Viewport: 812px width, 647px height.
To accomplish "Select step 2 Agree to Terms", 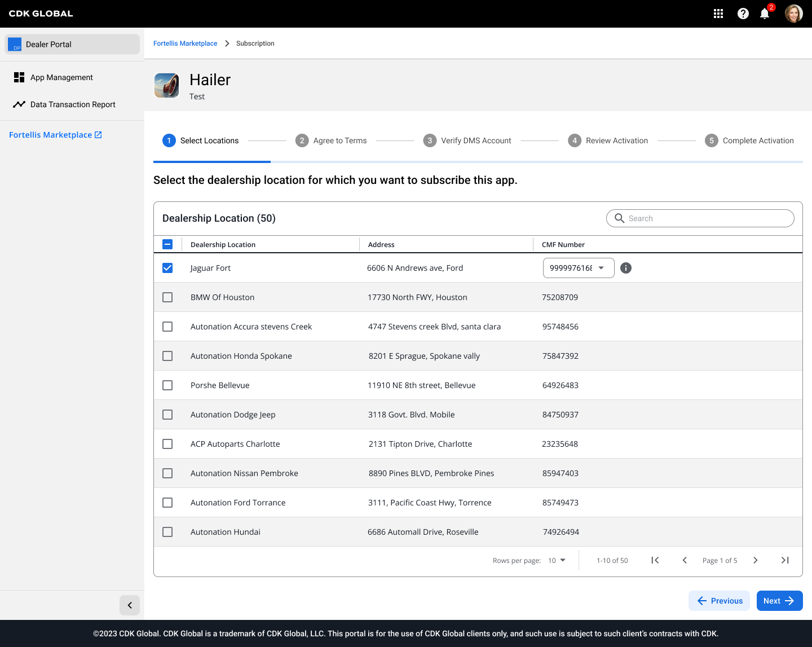I will pos(331,140).
